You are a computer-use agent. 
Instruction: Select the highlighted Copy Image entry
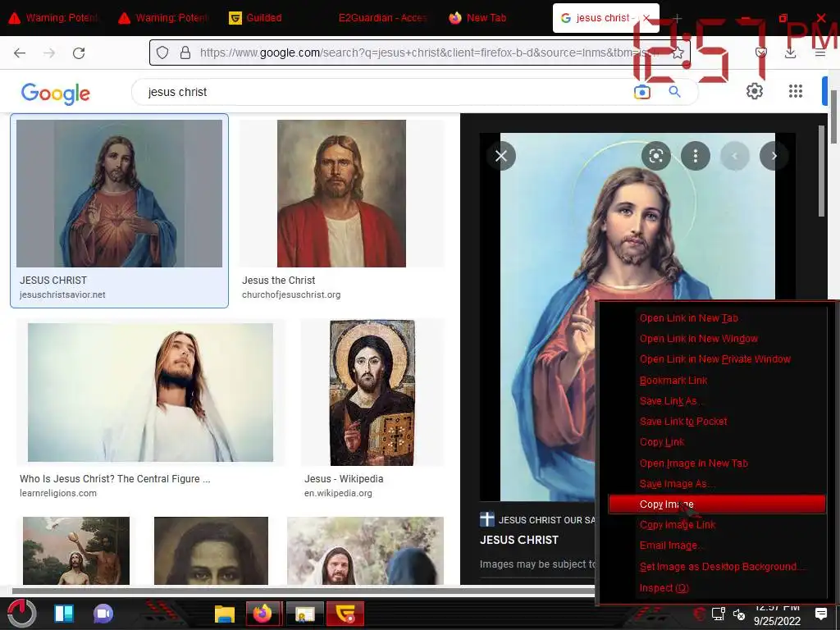717,504
